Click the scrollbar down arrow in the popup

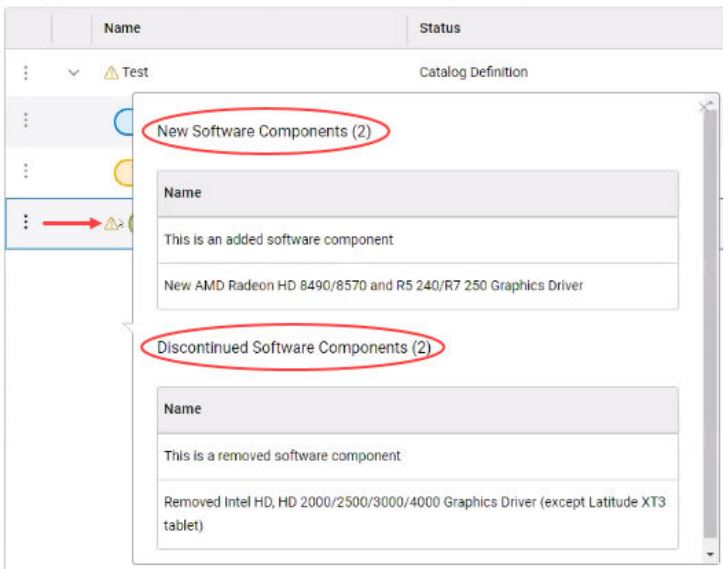coord(710,553)
